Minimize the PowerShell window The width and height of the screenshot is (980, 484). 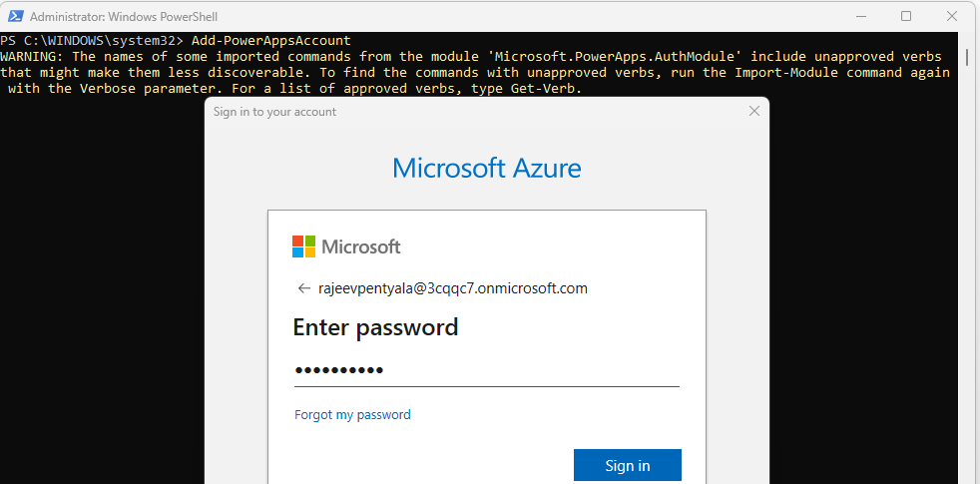click(x=858, y=16)
